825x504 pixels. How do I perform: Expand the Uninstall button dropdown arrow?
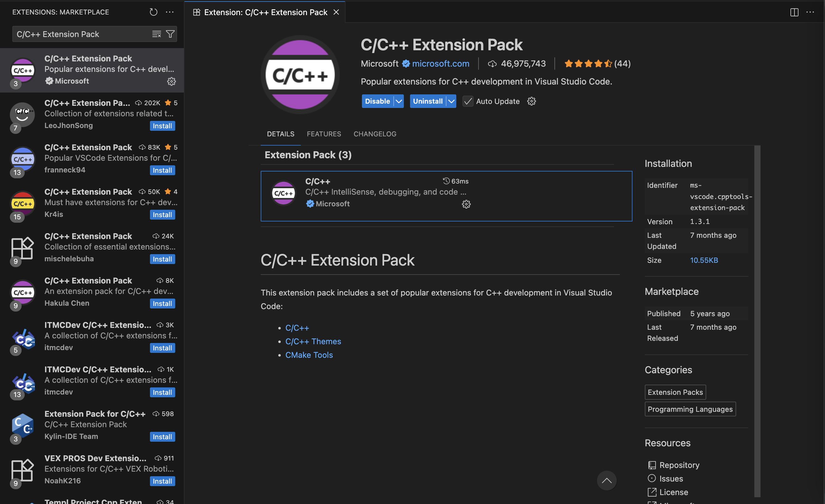pyautogui.click(x=451, y=101)
